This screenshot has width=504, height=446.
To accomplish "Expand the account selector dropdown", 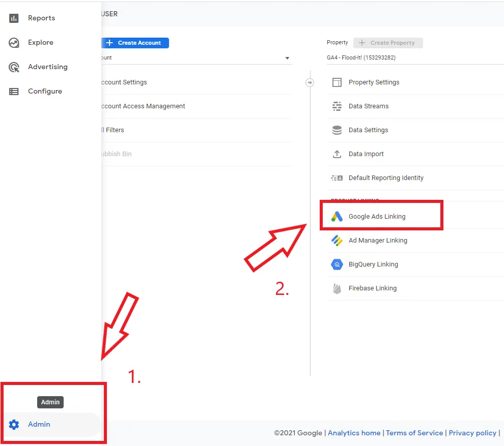I will [x=288, y=57].
